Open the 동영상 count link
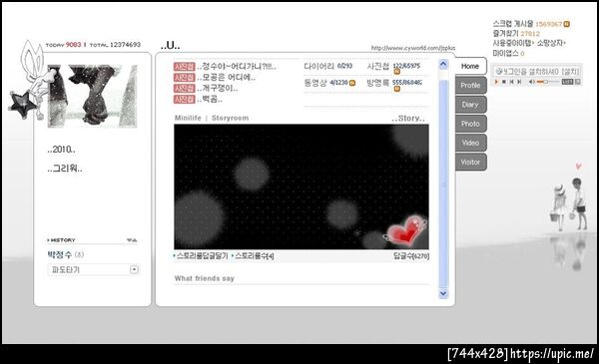599x364 pixels. [325, 83]
